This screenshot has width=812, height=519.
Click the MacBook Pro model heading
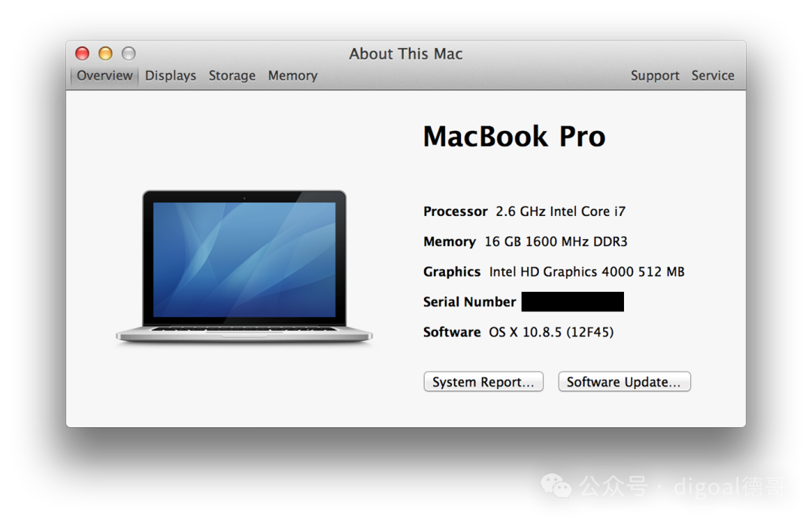point(514,136)
